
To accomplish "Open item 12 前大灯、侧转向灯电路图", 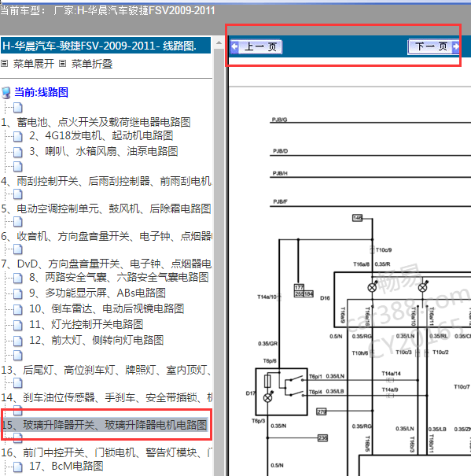I will 96,341.
